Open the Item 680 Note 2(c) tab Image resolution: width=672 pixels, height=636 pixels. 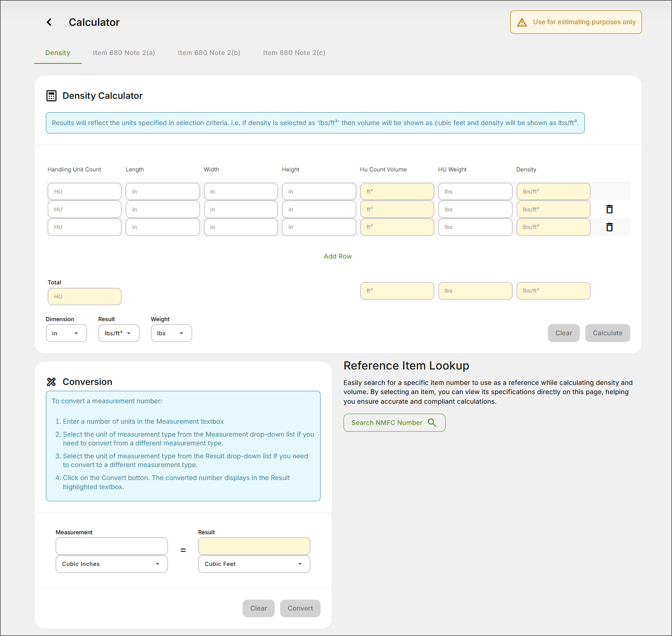coord(294,53)
